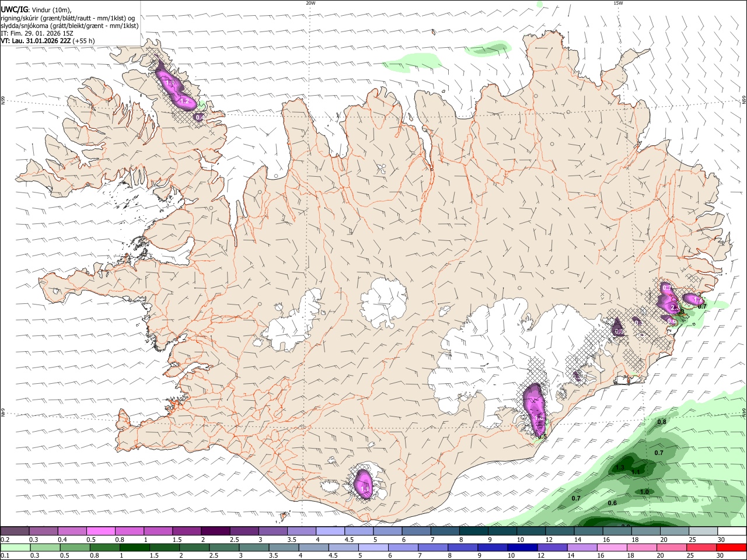Click the light green rain patch off the north coast
This screenshot has height=560, width=747.
tap(411, 61)
